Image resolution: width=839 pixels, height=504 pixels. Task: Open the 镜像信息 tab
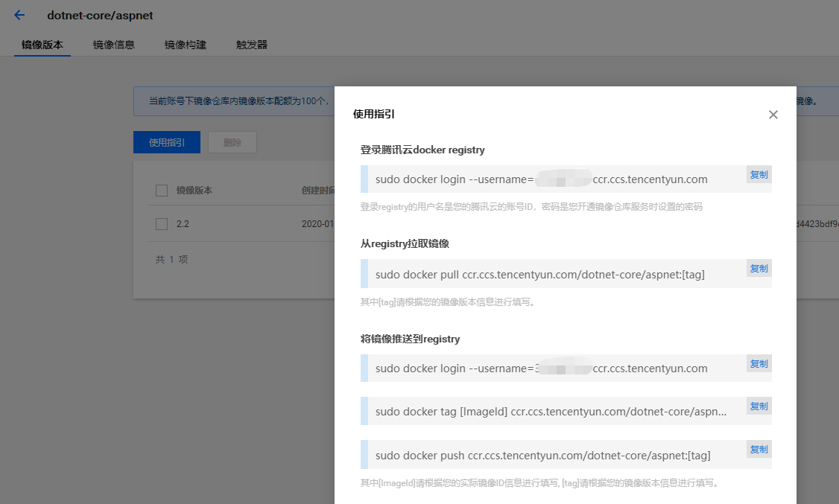114,45
